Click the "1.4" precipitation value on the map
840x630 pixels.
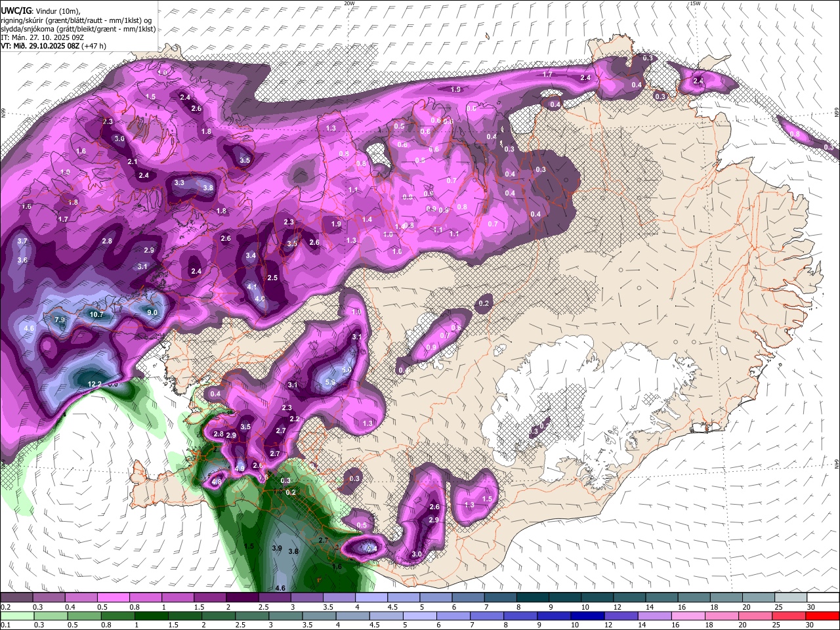coord(367,219)
